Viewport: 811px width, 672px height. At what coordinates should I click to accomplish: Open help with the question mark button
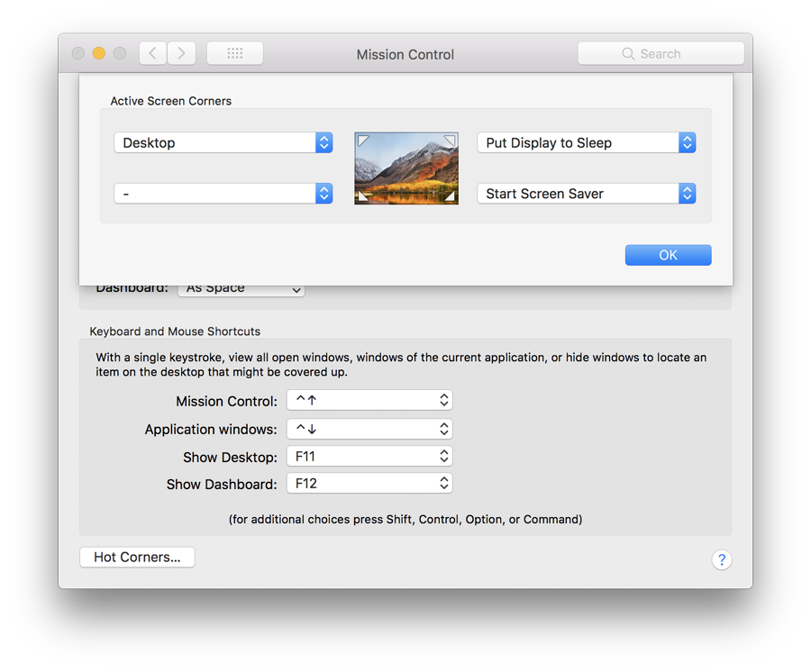pyautogui.click(x=722, y=559)
